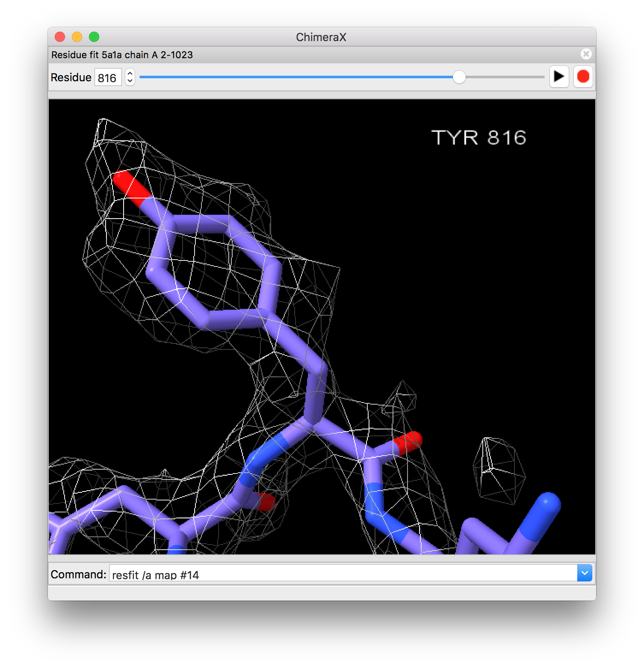The width and height of the screenshot is (644, 669).
Task: Select the backbone carbonyl oxygen right of ring
Action: click(x=409, y=441)
